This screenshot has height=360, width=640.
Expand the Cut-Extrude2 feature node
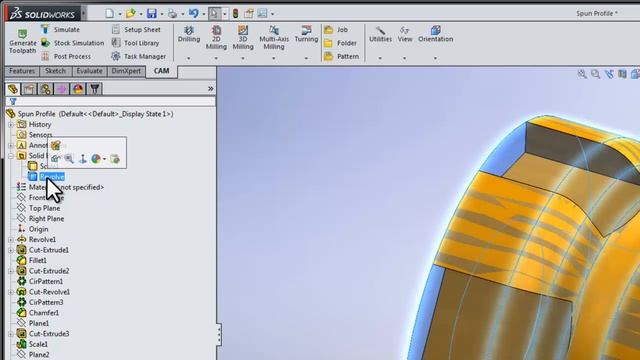11,271
